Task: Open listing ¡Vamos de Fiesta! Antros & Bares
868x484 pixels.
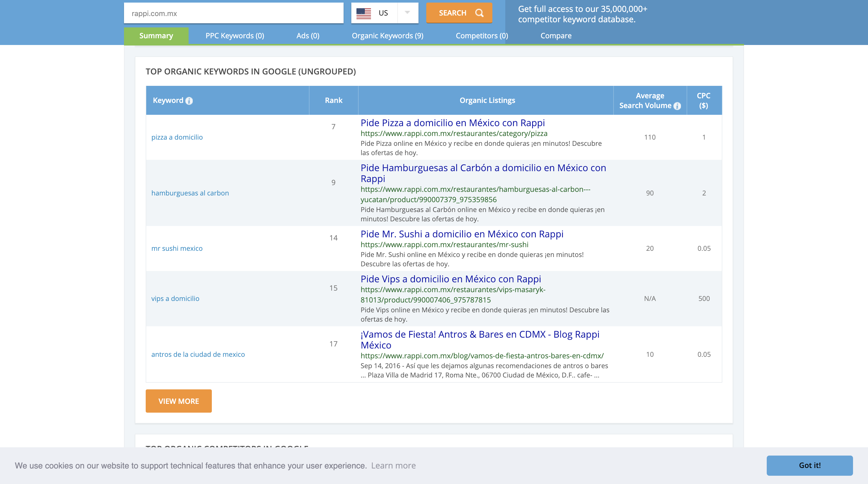Action: click(x=480, y=340)
